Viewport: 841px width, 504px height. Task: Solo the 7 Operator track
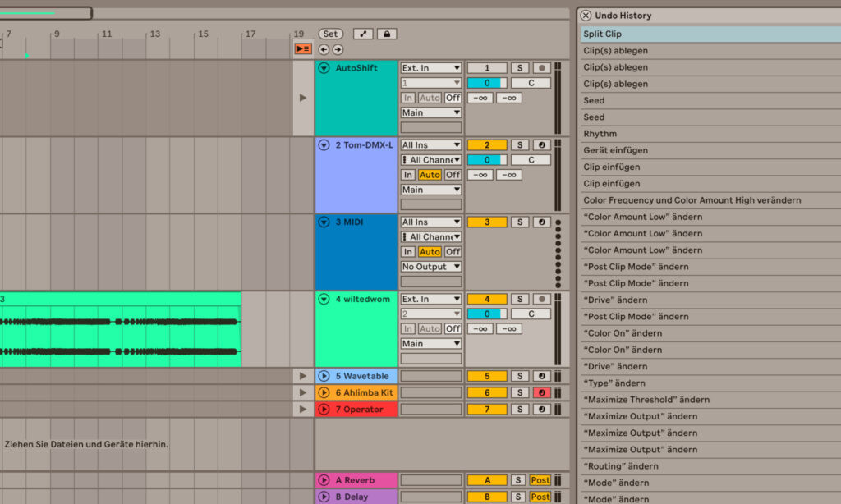[x=520, y=410]
